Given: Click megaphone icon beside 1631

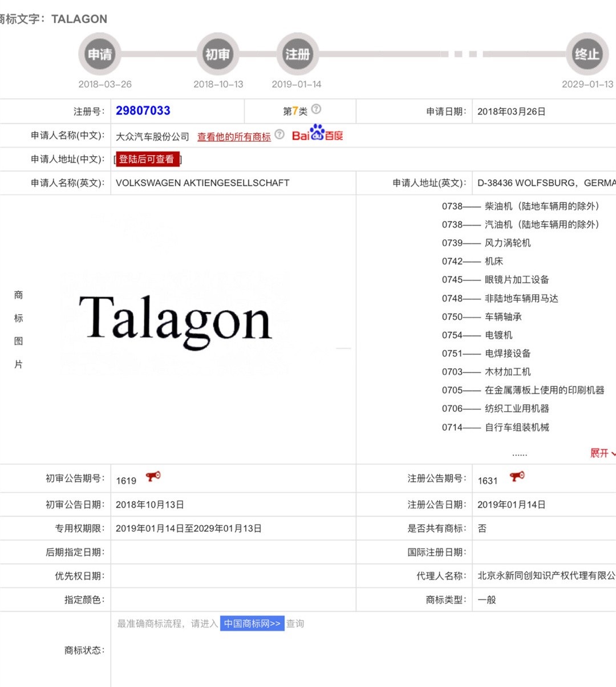Looking at the screenshot, I should click(517, 477).
